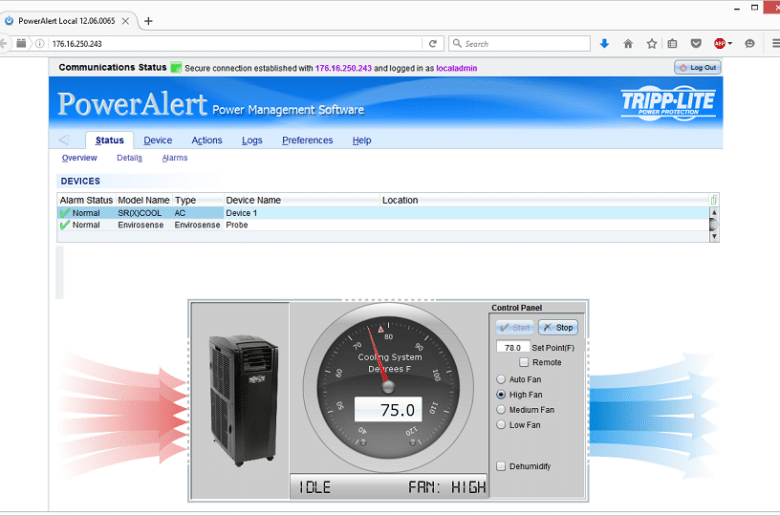Click the Tripp-Lite logo
This screenshot has width=780, height=516.
click(668, 103)
